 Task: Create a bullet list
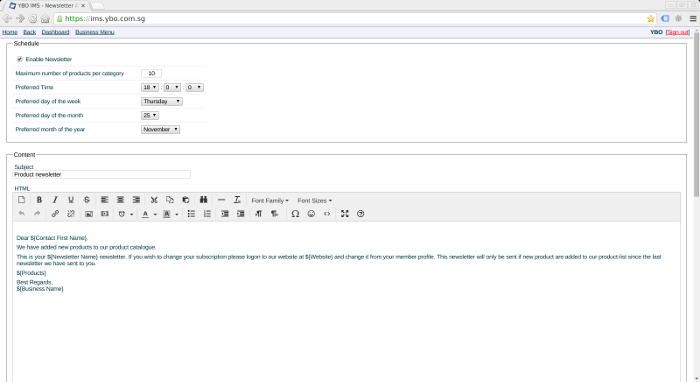[x=191, y=214]
